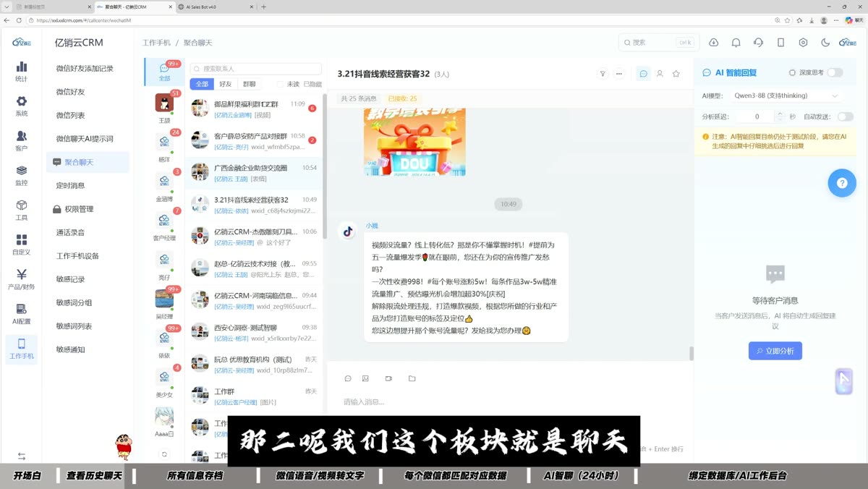Open the 微信好友 menu item
868x489 pixels.
tap(71, 92)
